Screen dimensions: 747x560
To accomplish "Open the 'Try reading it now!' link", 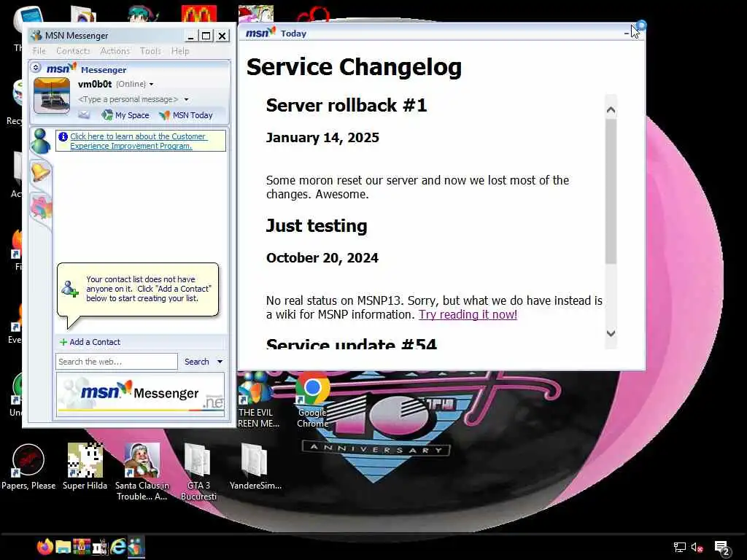I will coord(468,314).
